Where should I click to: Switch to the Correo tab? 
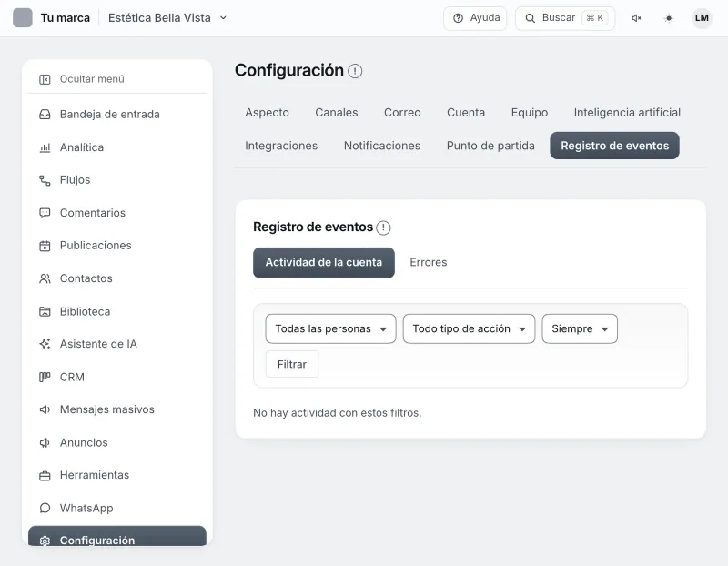[x=402, y=112]
